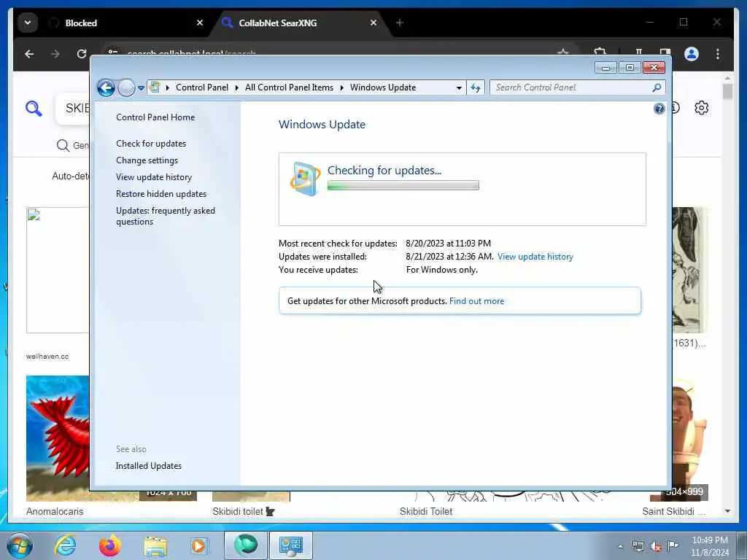The width and height of the screenshot is (747, 560).
Task: Open Control Panel Home link
Action: (x=155, y=117)
